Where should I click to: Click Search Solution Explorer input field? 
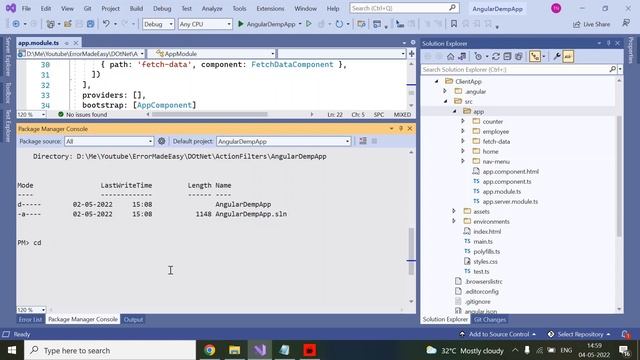pyautogui.click(x=515, y=70)
